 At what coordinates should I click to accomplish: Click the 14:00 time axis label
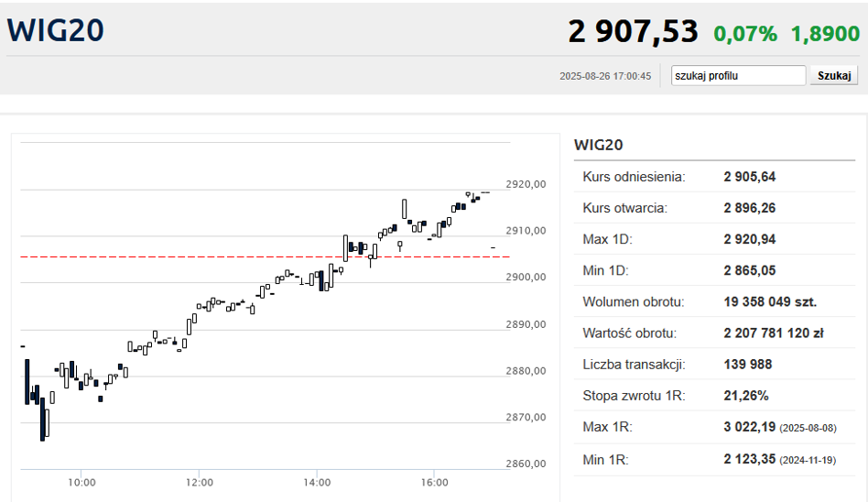317,482
